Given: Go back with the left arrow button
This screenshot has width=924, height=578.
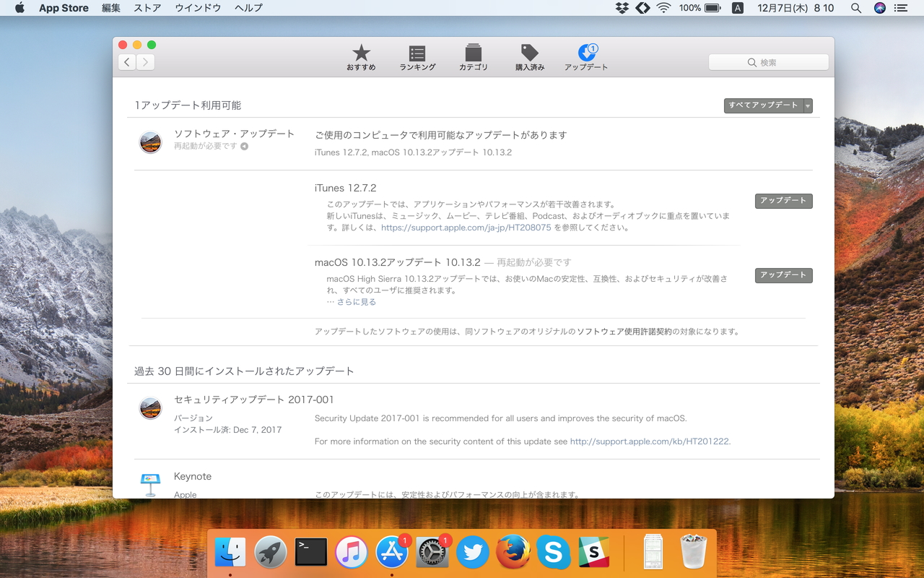Looking at the screenshot, I should click(127, 62).
